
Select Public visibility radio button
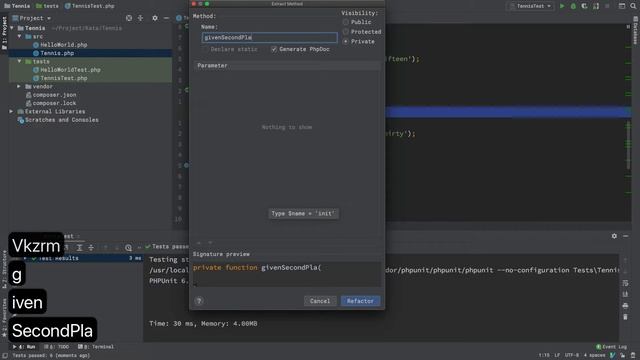pyautogui.click(x=346, y=22)
